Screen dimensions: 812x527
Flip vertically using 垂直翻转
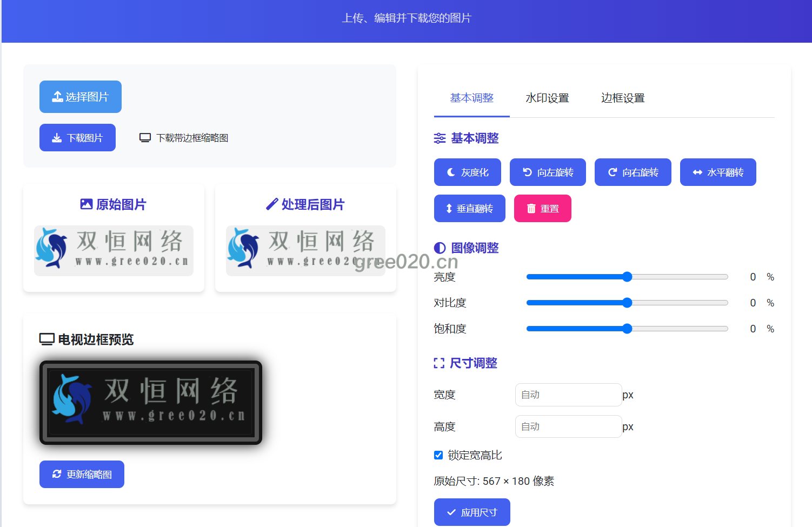(469, 209)
